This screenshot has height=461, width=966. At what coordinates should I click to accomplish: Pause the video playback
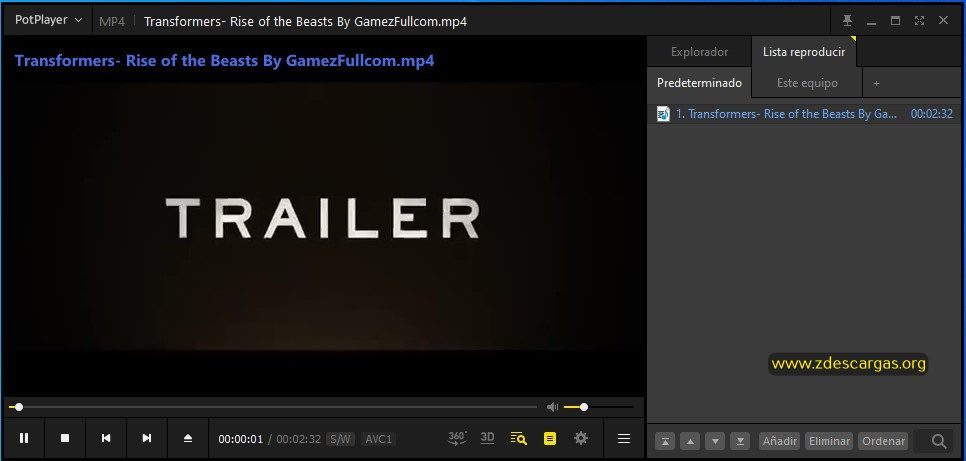(x=24, y=438)
